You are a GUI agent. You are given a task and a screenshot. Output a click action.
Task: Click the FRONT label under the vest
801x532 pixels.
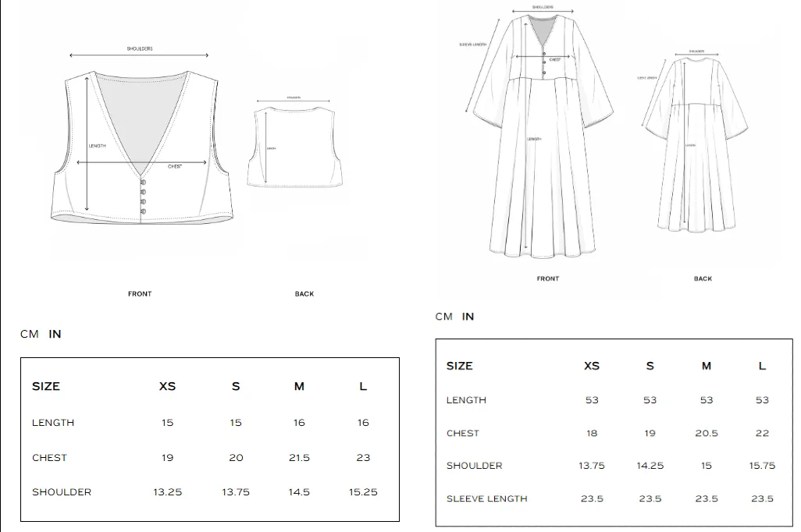pyautogui.click(x=140, y=294)
